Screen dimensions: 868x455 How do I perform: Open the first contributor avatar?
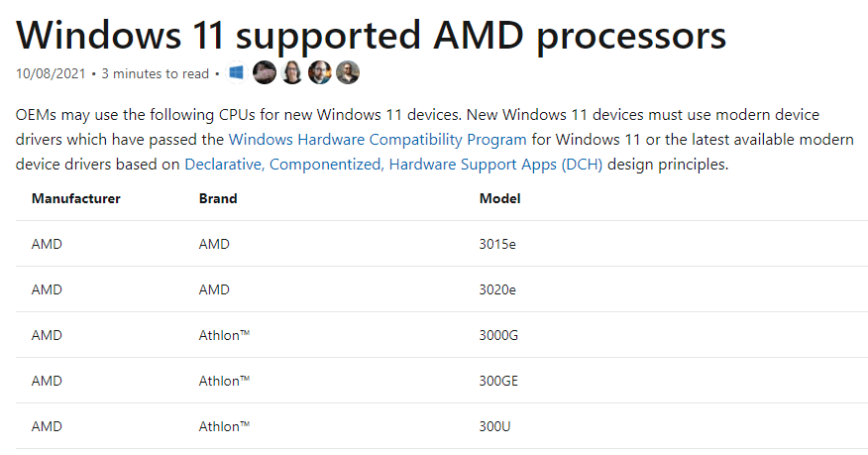(x=264, y=72)
